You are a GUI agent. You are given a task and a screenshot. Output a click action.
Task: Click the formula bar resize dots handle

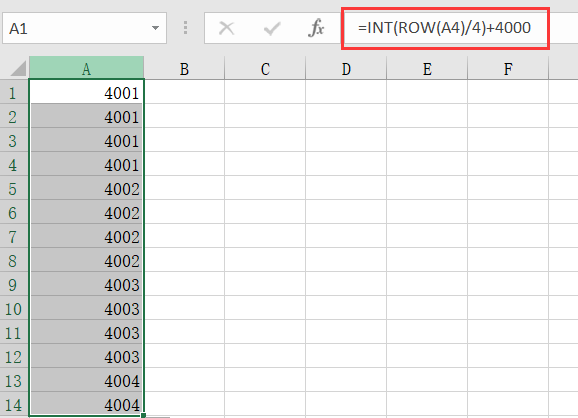[185, 28]
